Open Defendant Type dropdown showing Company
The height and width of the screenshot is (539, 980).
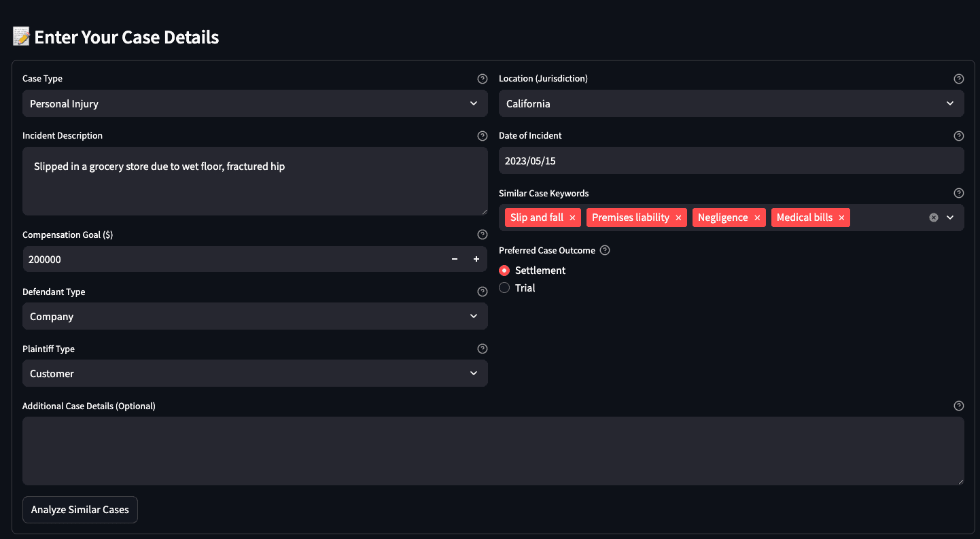click(x=255, y=316)
